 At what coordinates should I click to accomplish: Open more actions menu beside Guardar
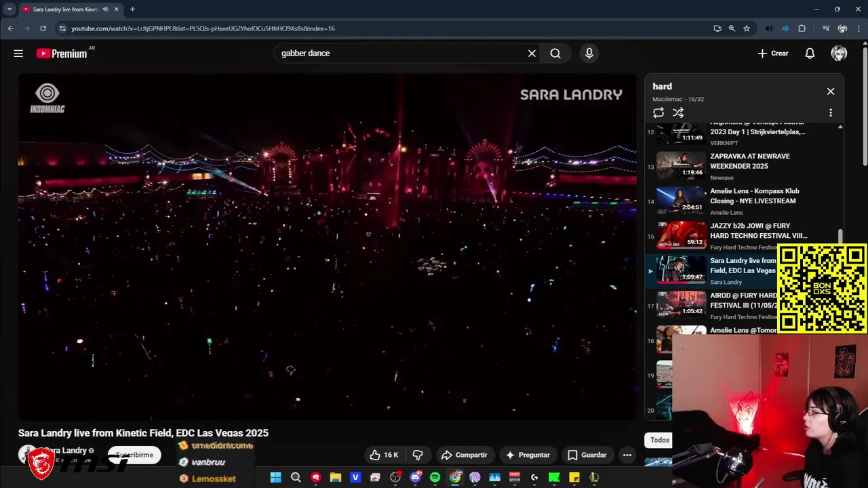pos(627,455)
